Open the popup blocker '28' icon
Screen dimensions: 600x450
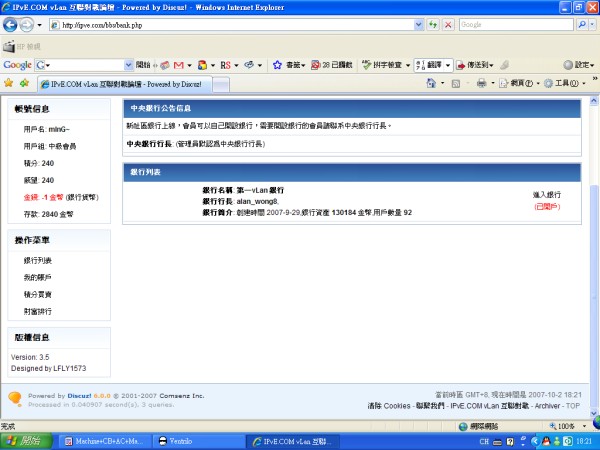pos(315,65)
